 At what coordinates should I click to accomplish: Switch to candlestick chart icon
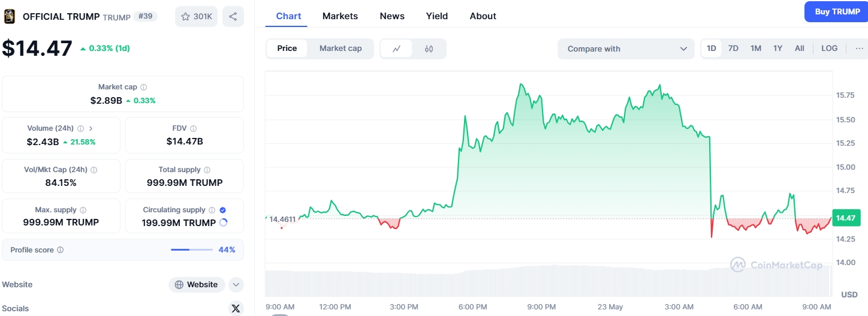429,49
